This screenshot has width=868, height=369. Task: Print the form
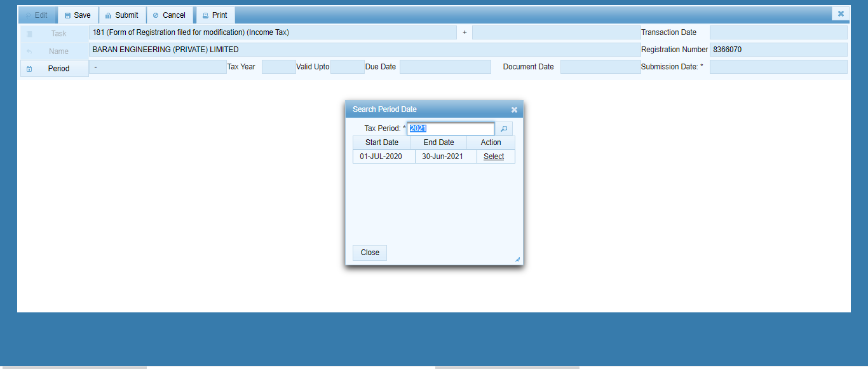click(x=215, y=15)
